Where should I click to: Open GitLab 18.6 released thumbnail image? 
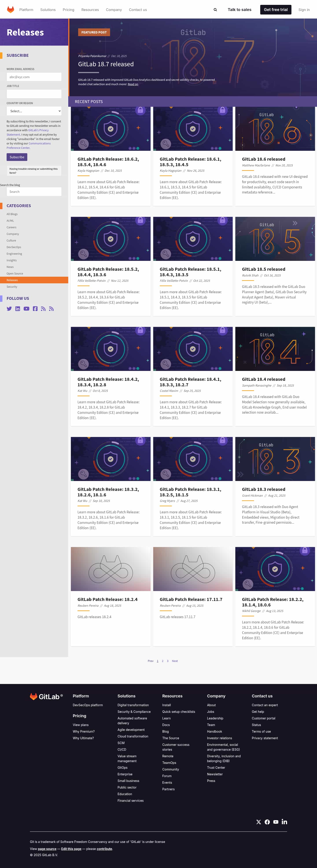coord(275,129)
